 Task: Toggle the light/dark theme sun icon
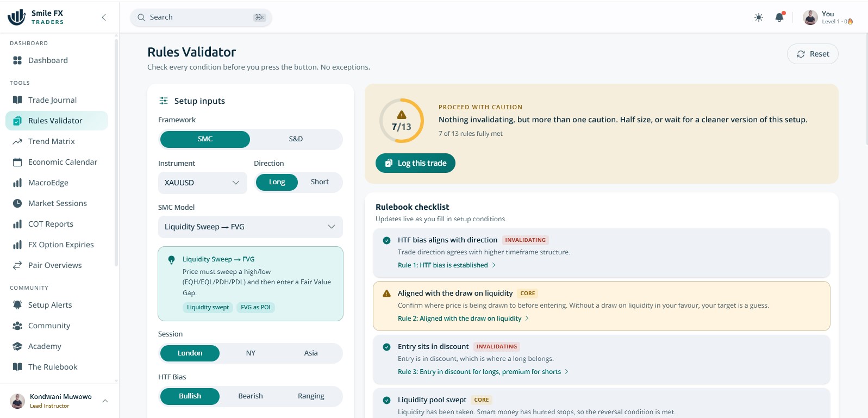point(759,17)
